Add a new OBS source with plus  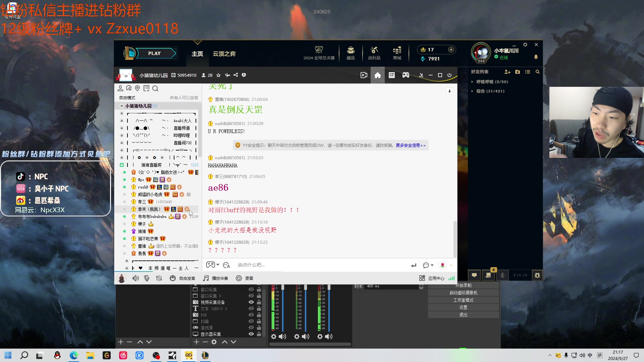[x=197, y=342]
